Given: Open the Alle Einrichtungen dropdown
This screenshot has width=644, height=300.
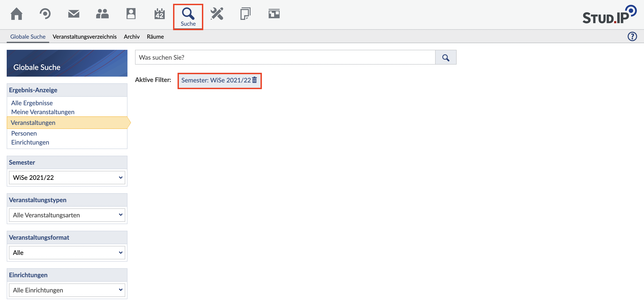Looking at the screenshot, I should (x=67, y=290).
